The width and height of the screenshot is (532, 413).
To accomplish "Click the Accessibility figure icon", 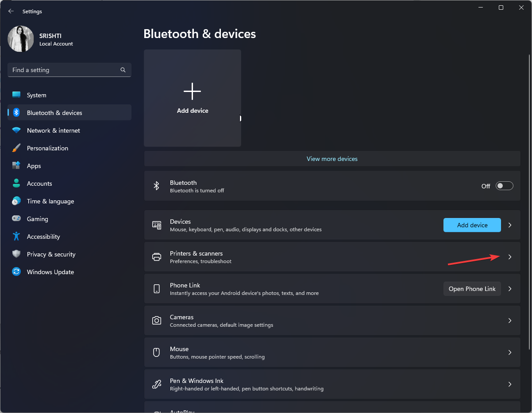I will [x=16, y=237].
